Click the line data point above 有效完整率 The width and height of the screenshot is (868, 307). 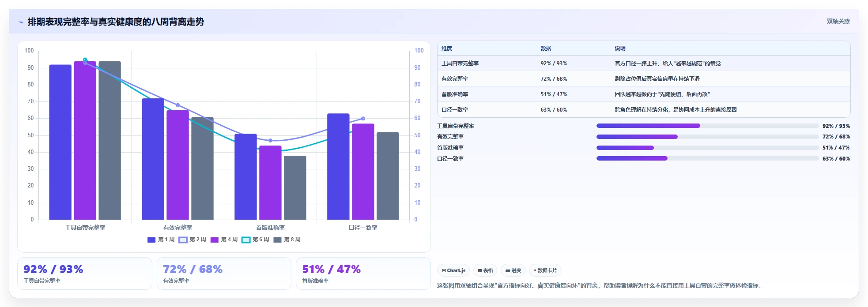pos(178,105)
